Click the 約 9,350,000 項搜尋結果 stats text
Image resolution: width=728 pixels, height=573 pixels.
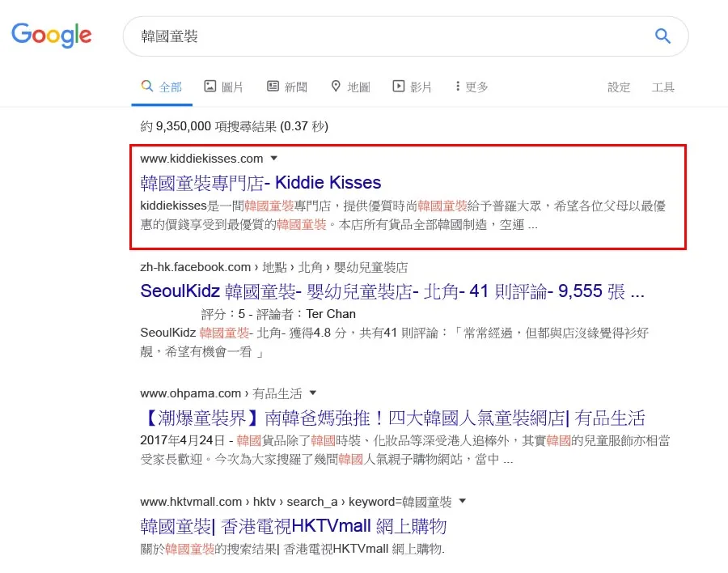pyautogui.click(x=235, y=126)
